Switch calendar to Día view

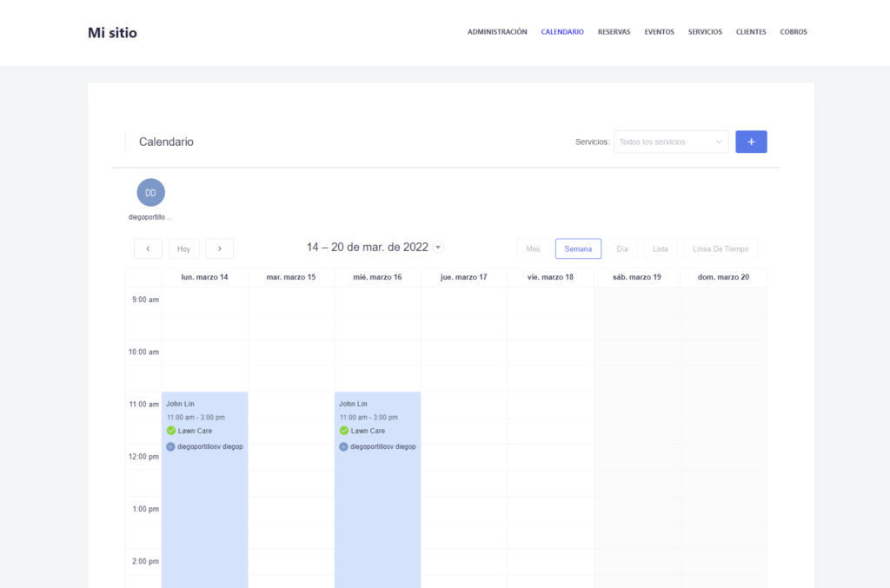pos(621,248)
